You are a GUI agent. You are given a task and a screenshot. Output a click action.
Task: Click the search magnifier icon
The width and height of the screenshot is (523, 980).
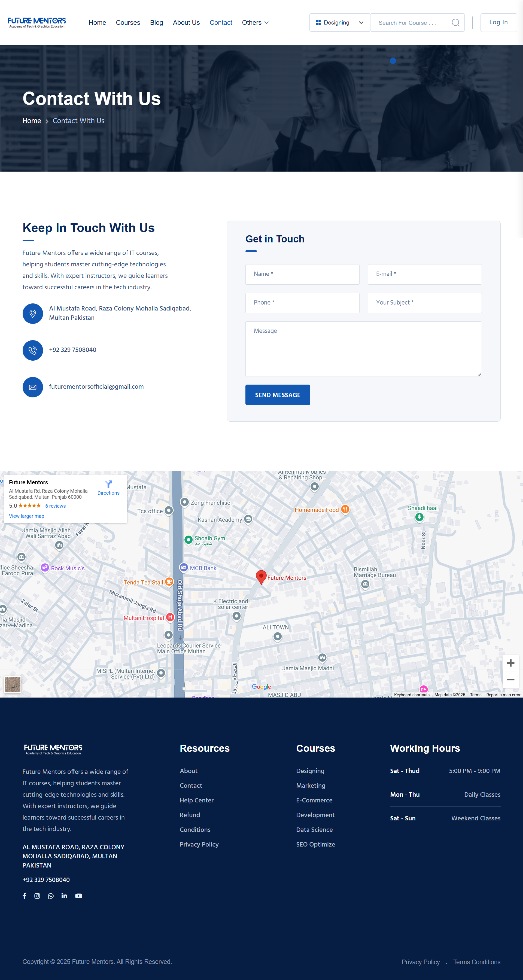tap(455, 23)
